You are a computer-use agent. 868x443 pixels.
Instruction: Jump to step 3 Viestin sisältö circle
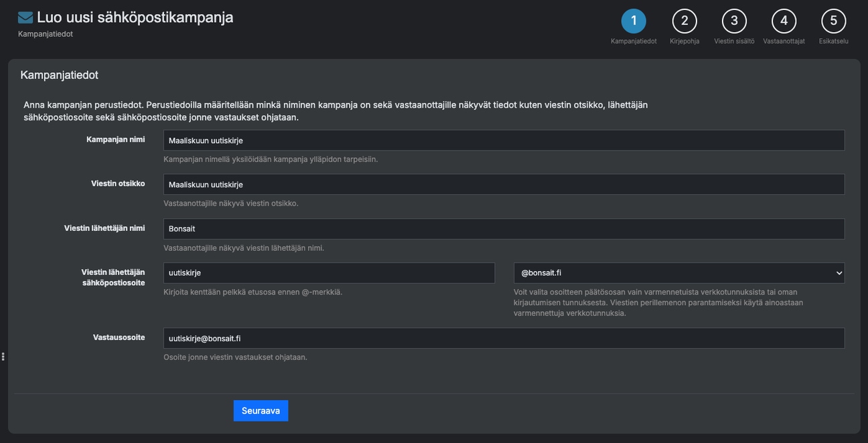pyautogui.click(x=734, y=21)
